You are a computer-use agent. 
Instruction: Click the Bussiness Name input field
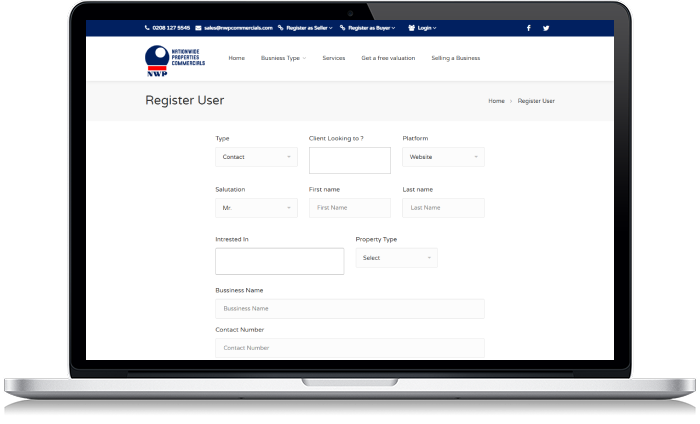pos(349,309)
